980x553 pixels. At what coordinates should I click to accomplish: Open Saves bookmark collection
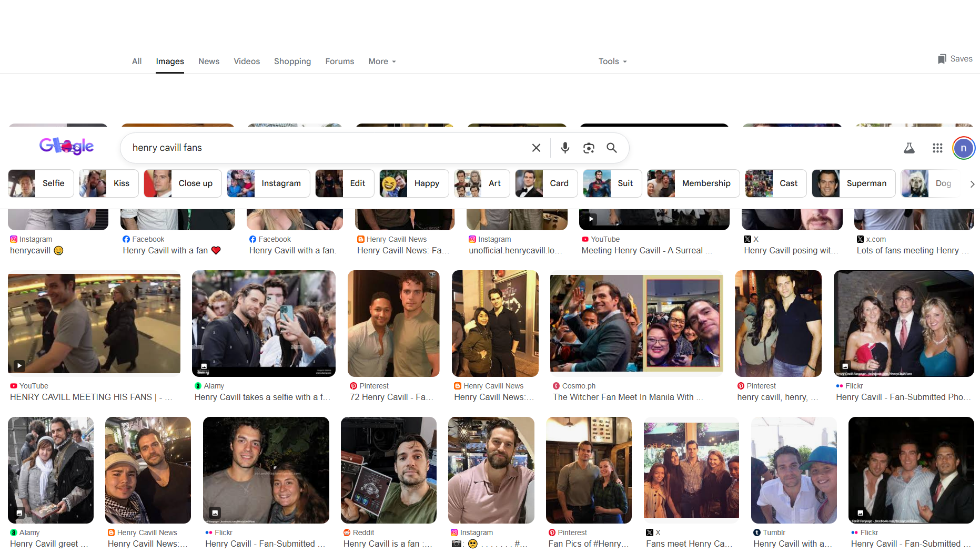[x=955, y=59]
